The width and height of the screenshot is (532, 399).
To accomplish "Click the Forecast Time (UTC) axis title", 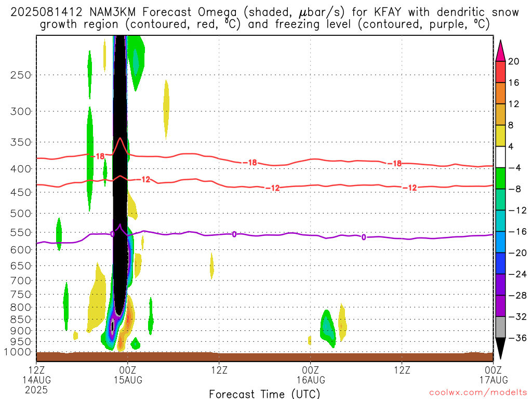I will [264, 394].
